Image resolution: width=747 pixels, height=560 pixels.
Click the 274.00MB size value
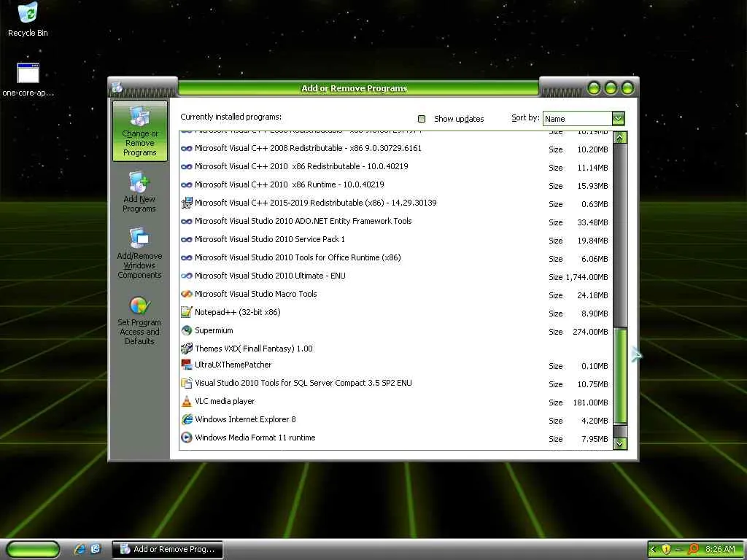(x=590, y=332)
